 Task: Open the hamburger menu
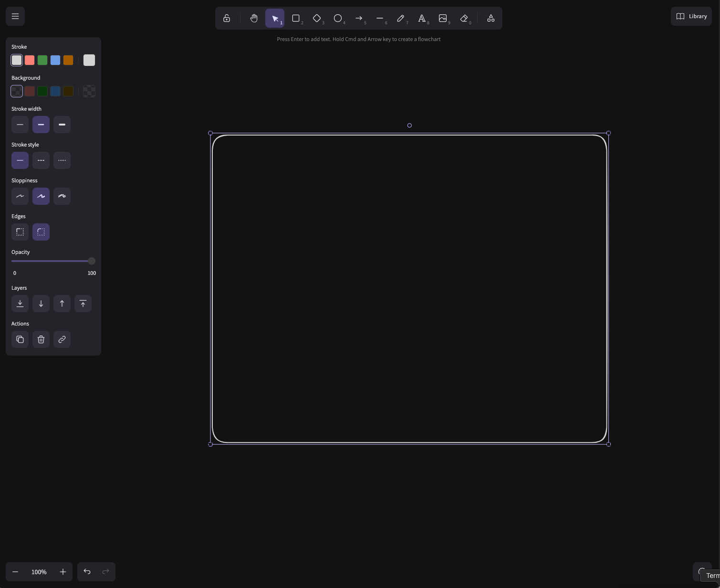pyautogui.click(x=15, y=16)
